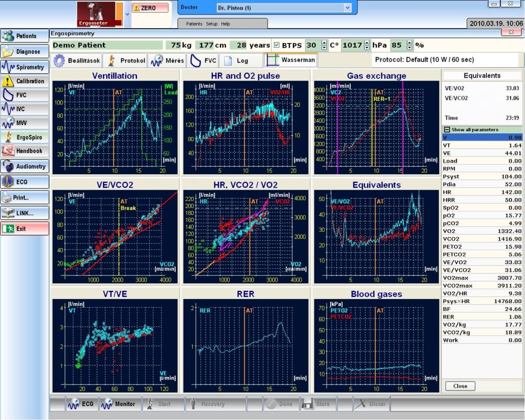
Task: Open the Doctor dropdown list
Action: coord(348,8)
